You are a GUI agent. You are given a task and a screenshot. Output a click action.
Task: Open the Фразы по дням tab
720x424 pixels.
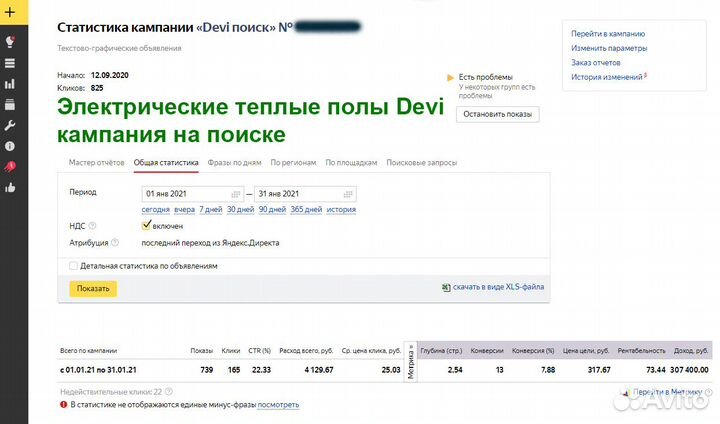pos(234,163)
